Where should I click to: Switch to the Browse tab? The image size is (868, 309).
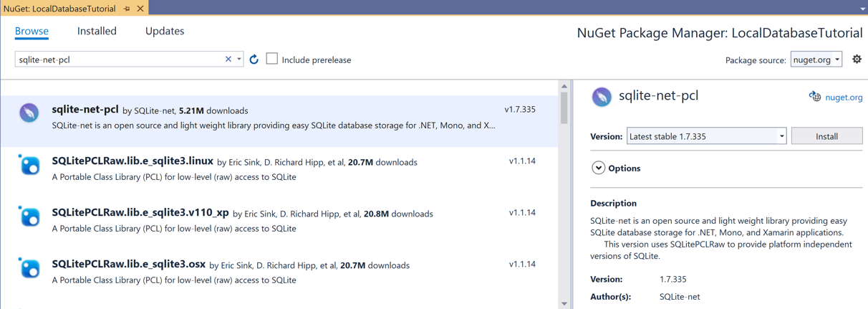pyautogui.click(x=32, y=31)
